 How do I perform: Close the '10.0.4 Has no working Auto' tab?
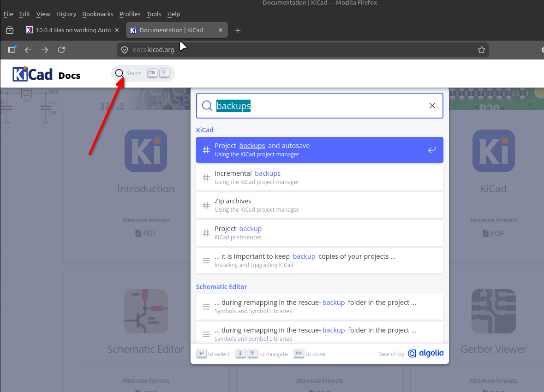[117, 30]
